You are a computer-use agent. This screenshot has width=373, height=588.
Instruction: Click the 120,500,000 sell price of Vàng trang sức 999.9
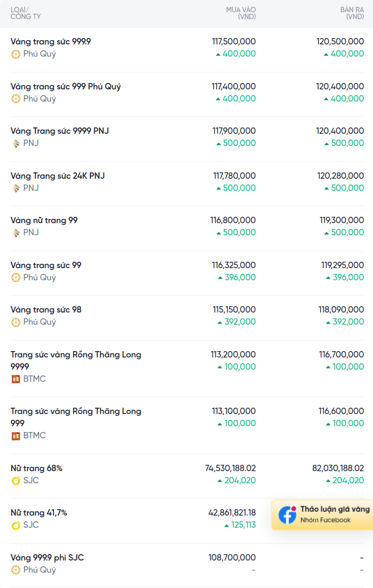(340, 41)
